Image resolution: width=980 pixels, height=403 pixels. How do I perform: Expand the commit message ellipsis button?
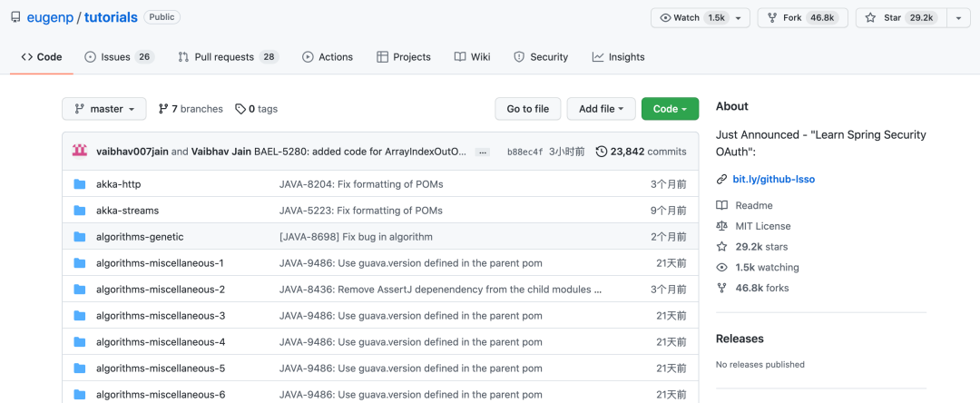[x=482, y=152]
